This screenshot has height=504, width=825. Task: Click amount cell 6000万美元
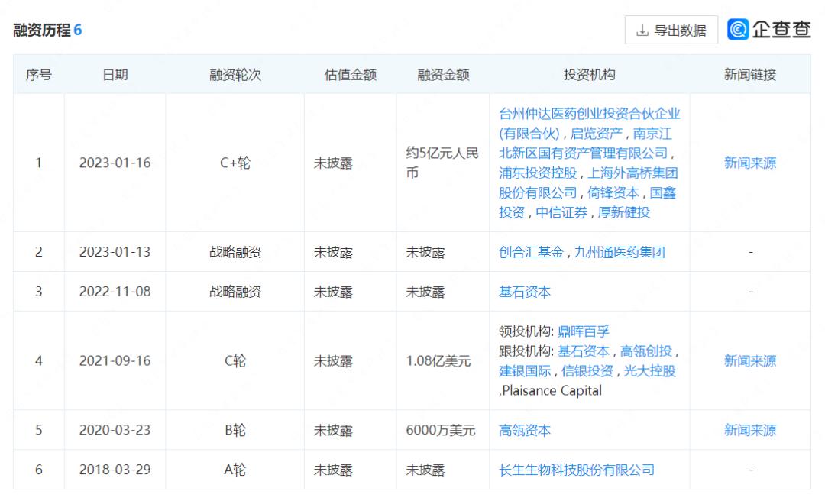441,431
